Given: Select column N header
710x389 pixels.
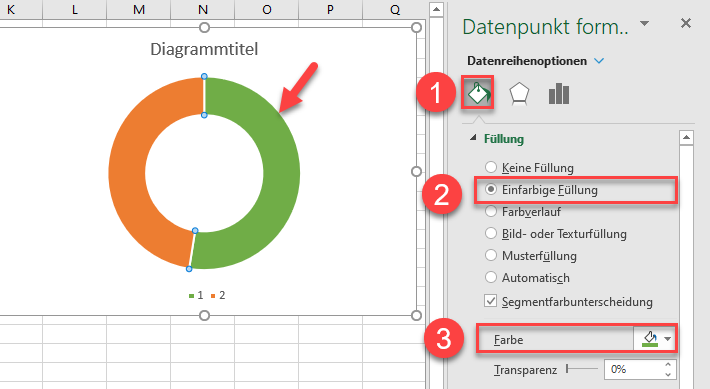Looking at the screenshot, I should (202, 10).
